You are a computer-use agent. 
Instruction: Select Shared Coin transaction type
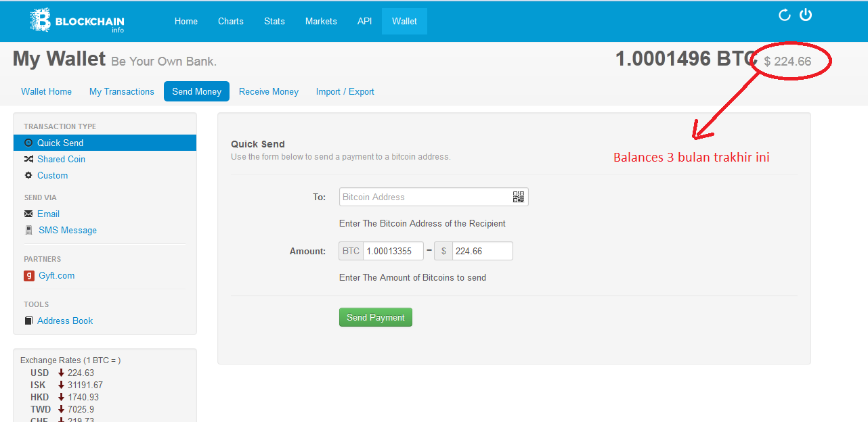pyautogui.click(x=61, y=159)
